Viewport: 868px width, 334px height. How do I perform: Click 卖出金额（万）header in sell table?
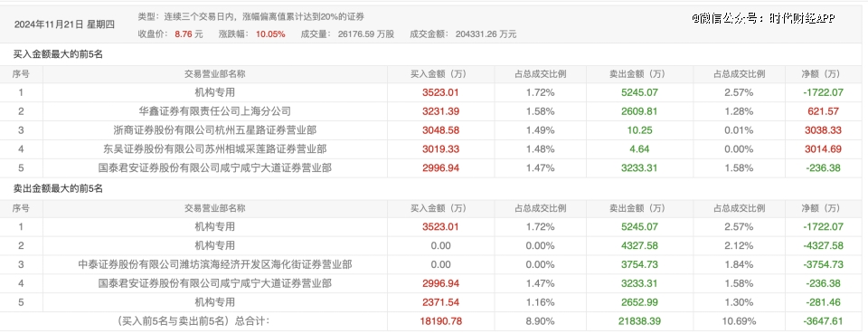[637, 208]
